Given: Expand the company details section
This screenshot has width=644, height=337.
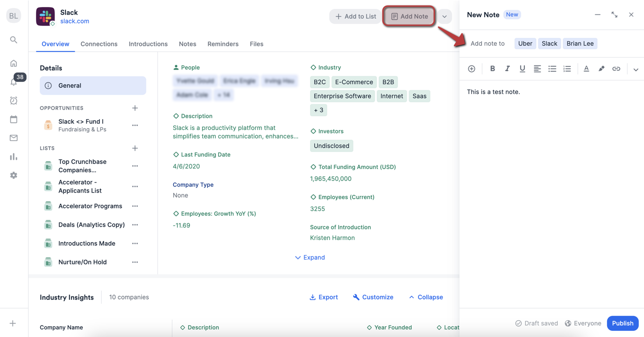Looking at the screenshot, I should pyautogui.click(x=310, y=257).
